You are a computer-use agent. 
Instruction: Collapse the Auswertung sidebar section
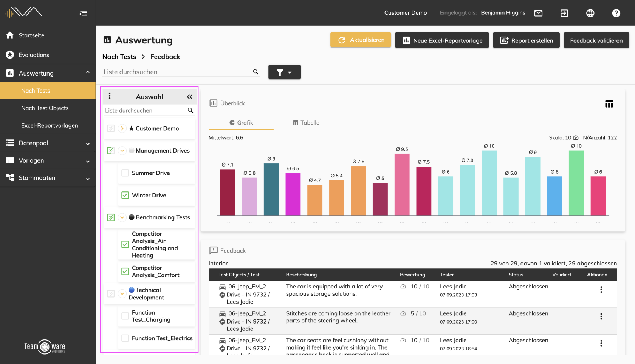coord(88,72)
